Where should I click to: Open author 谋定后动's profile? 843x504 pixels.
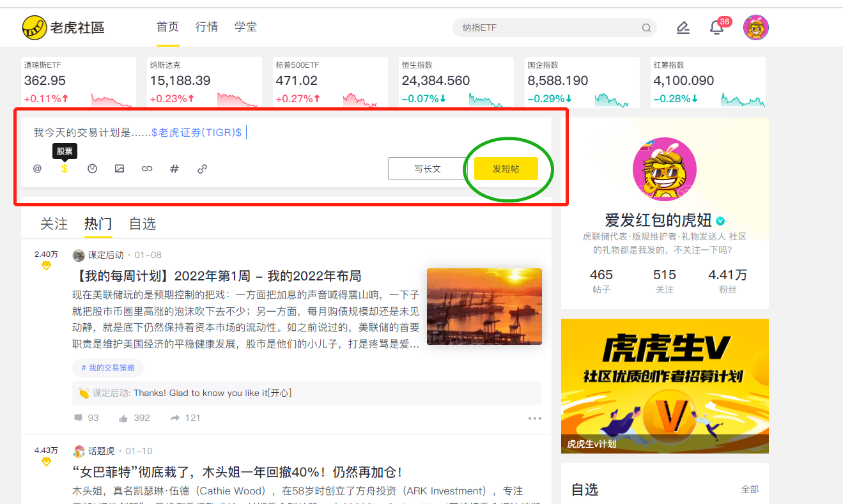click(x=106, y=256)
